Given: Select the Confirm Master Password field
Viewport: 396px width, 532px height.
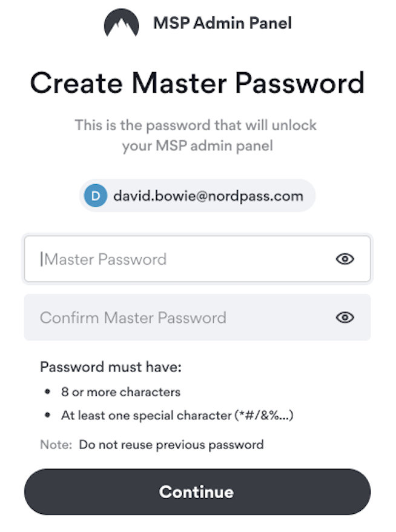Looking at the screenshot, I should pyautogui.click(x=197, y=318).
